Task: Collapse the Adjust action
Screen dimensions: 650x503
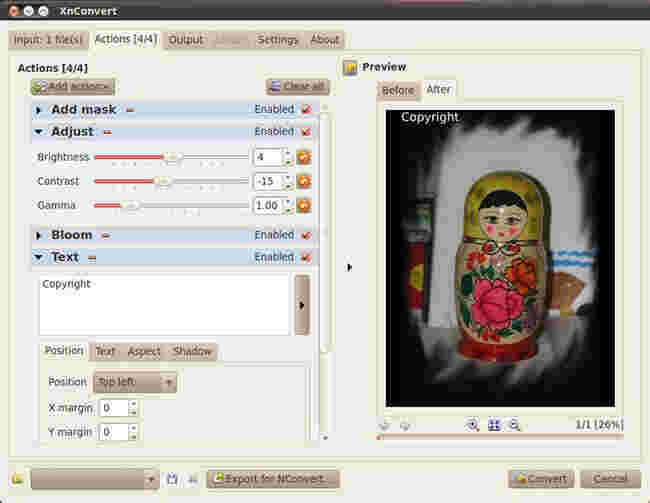Action: point(39,132)
